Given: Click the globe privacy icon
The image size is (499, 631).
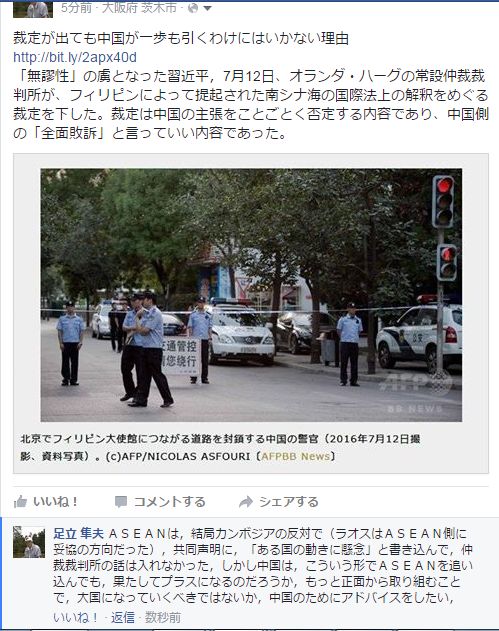Looking at the screenshot, I should 193,8.
